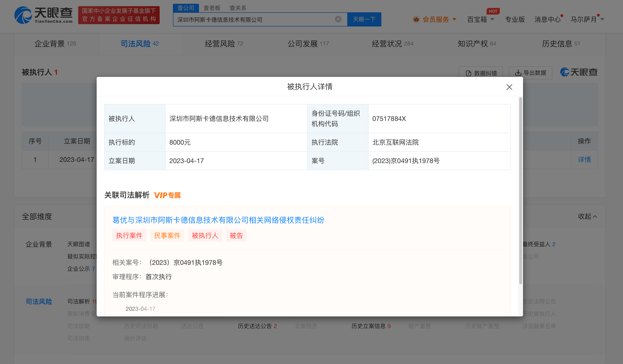Click 最终受益人 2 link
The width and height of the screenshot is (623, 364).
[x=539, y=244]
